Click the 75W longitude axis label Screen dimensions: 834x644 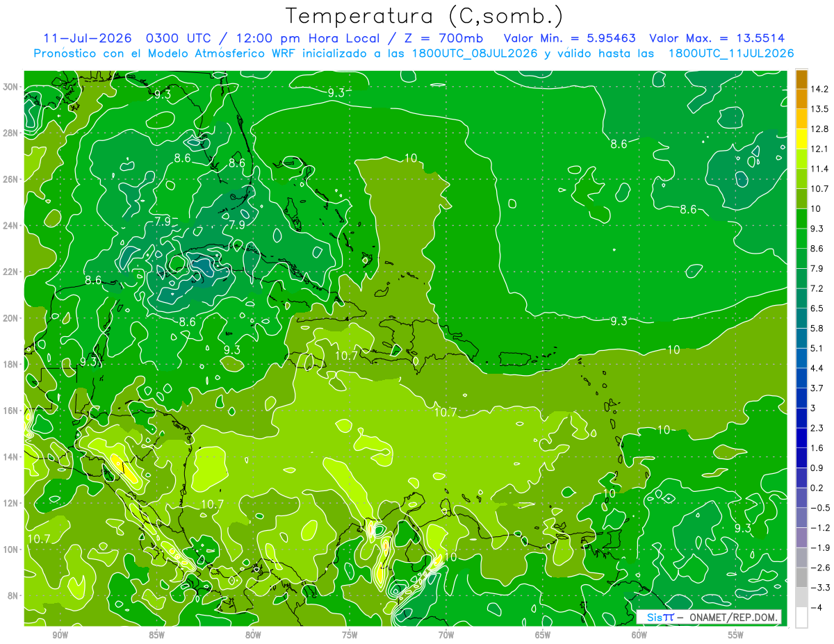click(x=350, y=635)
